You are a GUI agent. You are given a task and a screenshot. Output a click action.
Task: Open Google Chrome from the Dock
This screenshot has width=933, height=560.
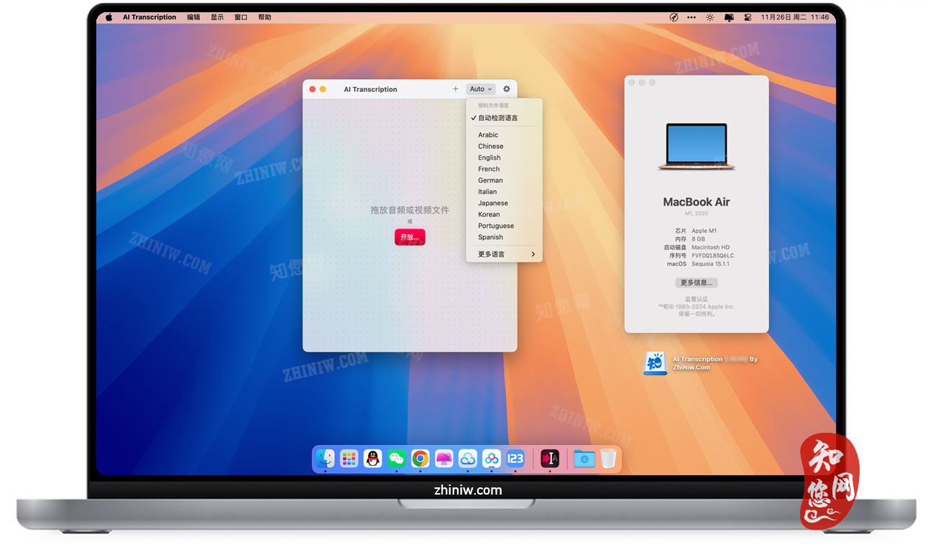(420, 459)
